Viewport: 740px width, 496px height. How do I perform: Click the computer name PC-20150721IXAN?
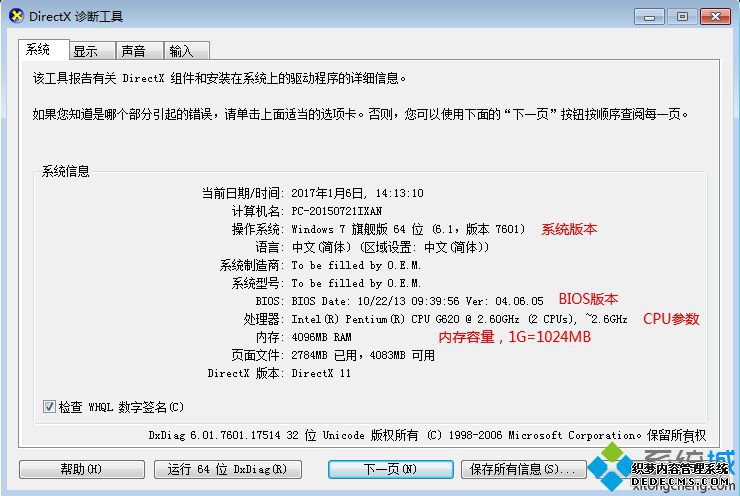coord(336,211)
